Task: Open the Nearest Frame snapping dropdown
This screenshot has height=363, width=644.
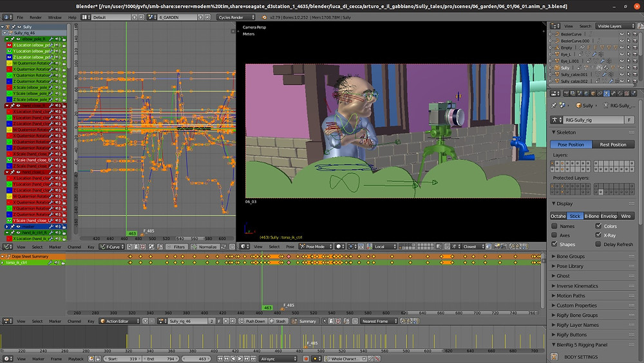Action: [x=379, y=321]
